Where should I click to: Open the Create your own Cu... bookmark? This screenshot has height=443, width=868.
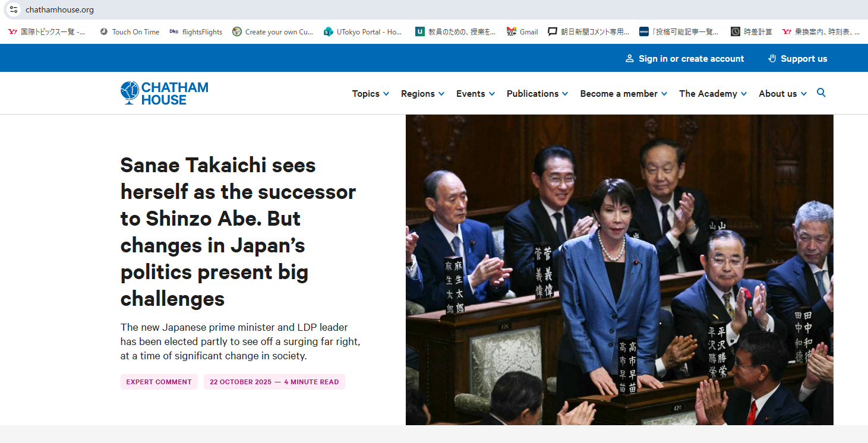click(x=273, y=32)
